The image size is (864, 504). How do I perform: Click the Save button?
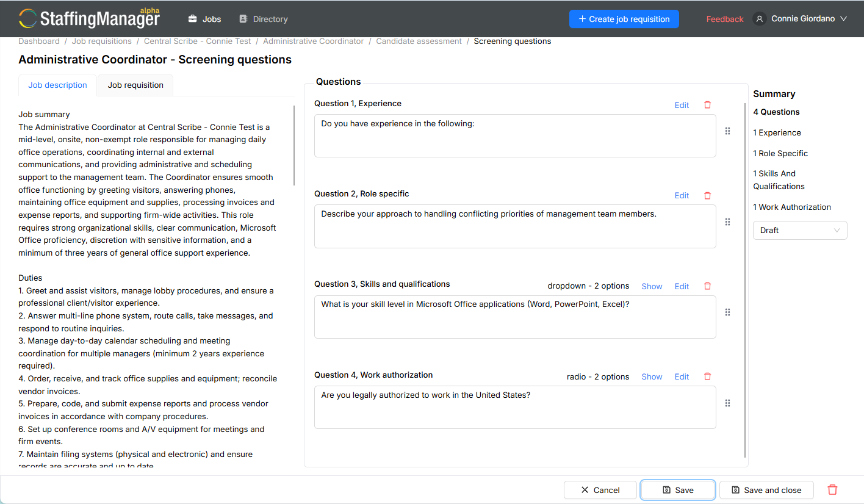678,490
